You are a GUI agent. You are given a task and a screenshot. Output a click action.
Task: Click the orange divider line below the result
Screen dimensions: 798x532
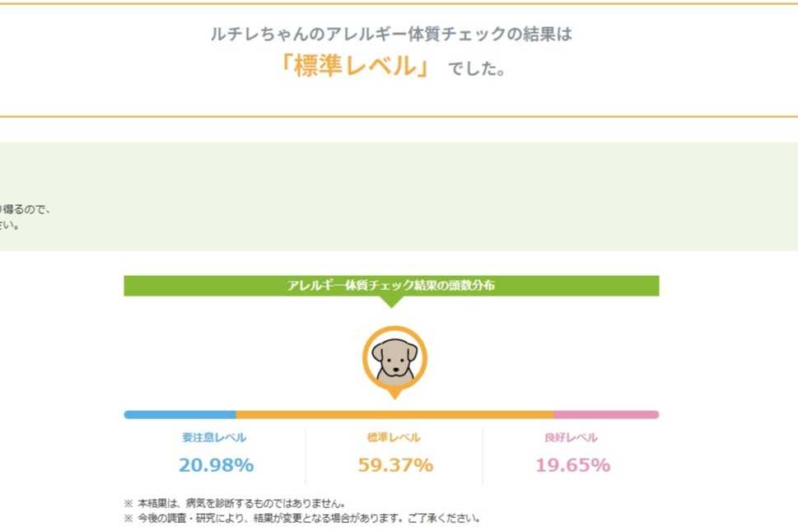pos(399,116)
